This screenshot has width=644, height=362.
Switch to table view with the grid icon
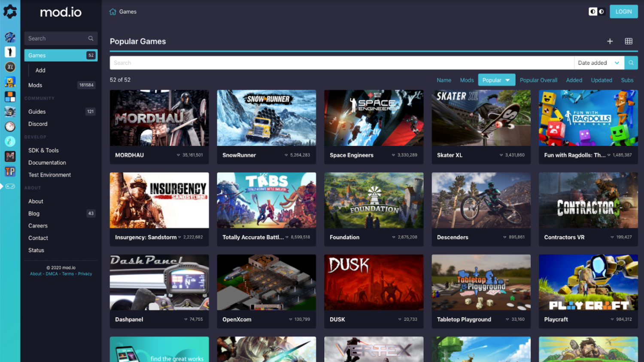[x=629, y=41]
